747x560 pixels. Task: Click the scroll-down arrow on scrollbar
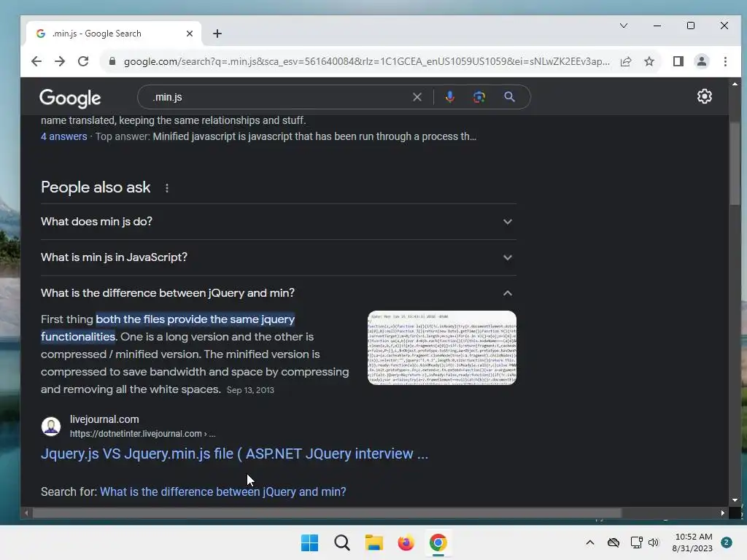pos(735,500)
